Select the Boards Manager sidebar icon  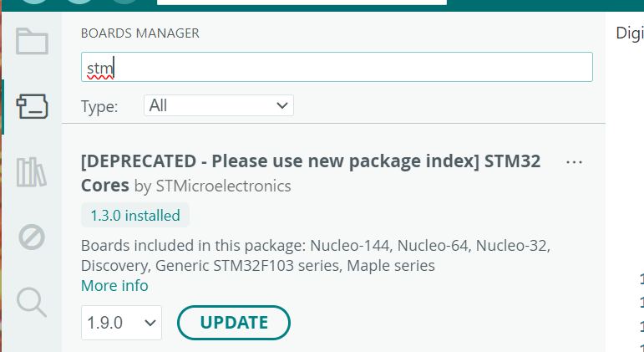pos(32,106)
